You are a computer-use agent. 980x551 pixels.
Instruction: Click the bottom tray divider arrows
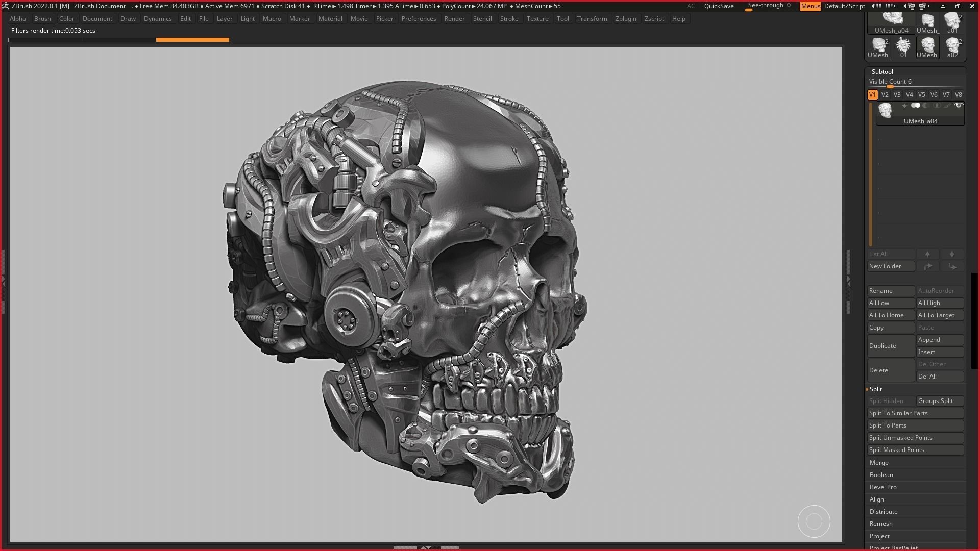425,548
